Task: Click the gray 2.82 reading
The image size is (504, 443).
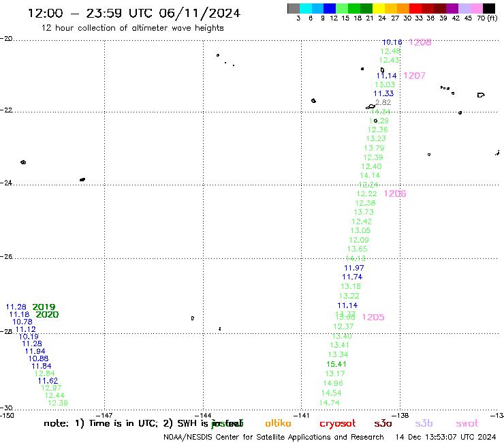Action: 383,102
